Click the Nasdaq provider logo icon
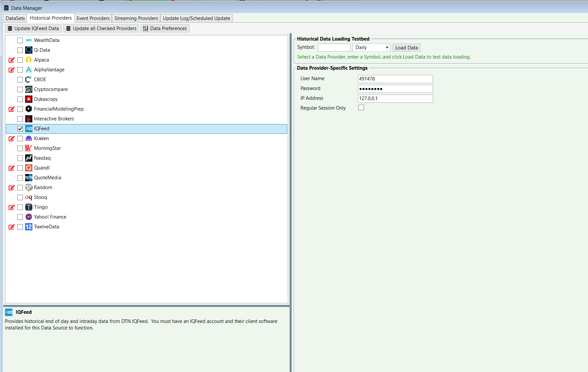Viewport: 588px width, 372px height. point(29,158)
